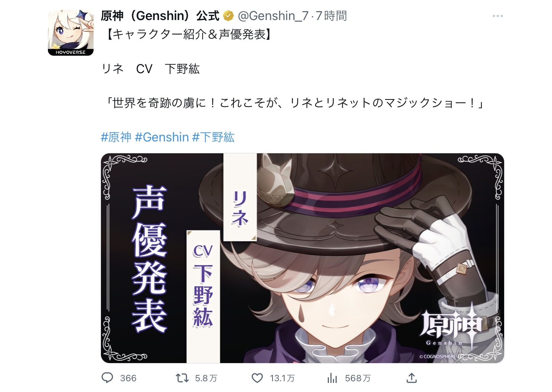The width and height of the screenshot is (552, 392).
Task: Click the 366 reply count
Action: [128, 378]
